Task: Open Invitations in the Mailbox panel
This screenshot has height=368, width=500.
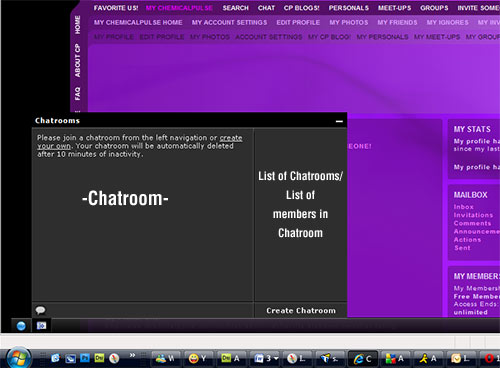Action: click(473, 215)
